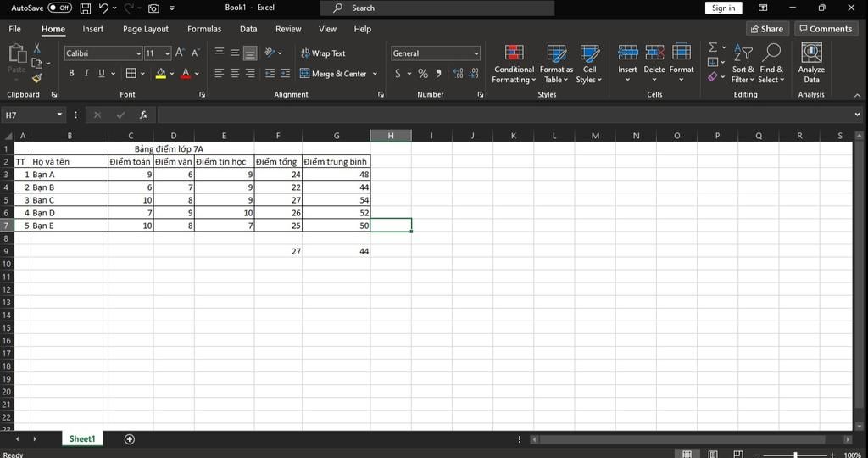Click Increase Decimal icon
This screenshot has height=458, width=868.
pyautogui.click(x=458, y=74)
